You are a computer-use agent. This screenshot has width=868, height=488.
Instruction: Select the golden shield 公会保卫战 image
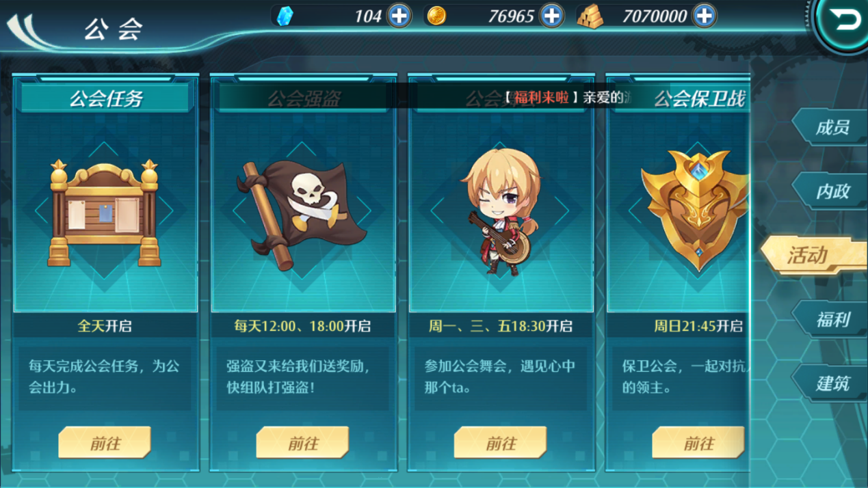pos(695,211)
